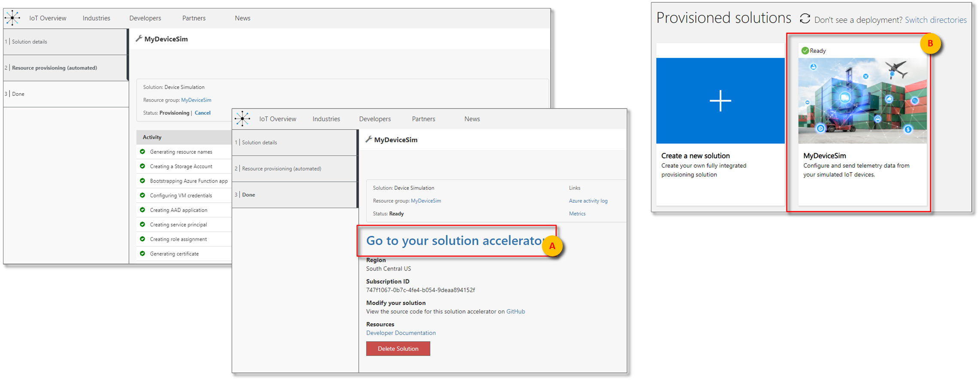Click the green check for Bootstrapping Azure Function app
Viewport: 980px width, 380px height.
(x=142, y=181)
